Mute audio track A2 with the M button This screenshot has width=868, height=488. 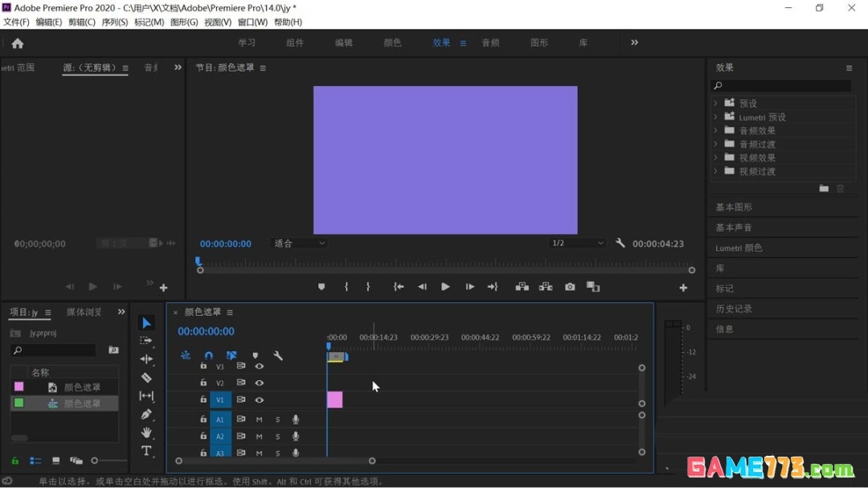(x=258, y=437)
